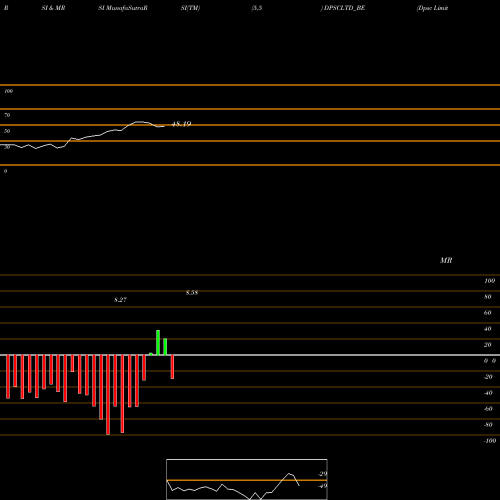
Task: Click the "DPSCLTD_BE" symbol name
Action: point(344,8)
